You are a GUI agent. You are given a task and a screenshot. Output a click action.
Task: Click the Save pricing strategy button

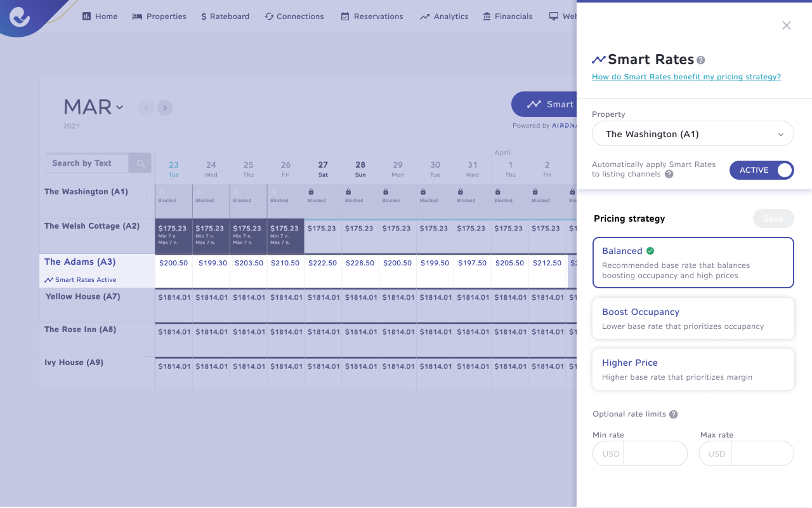coord(773,218)
